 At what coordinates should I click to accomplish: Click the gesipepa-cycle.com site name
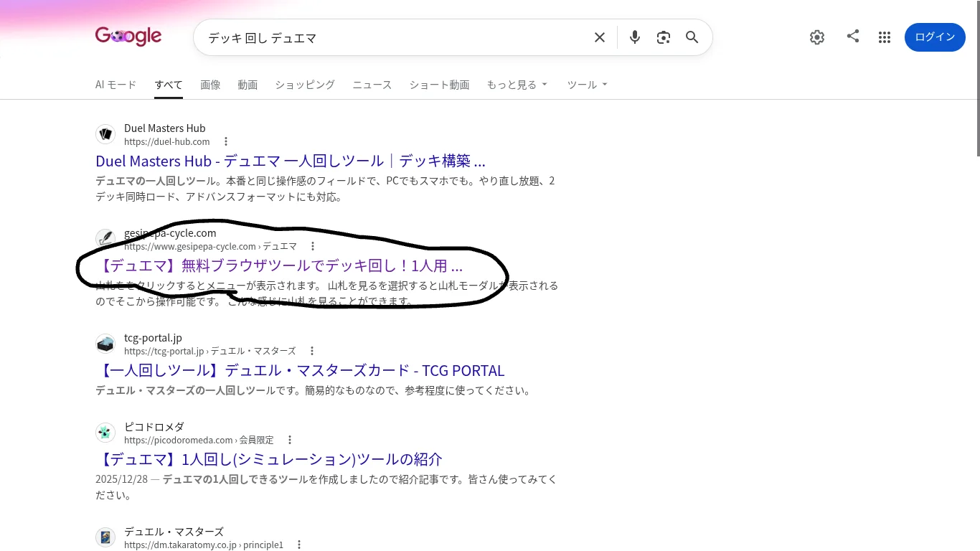coord(170,233)
